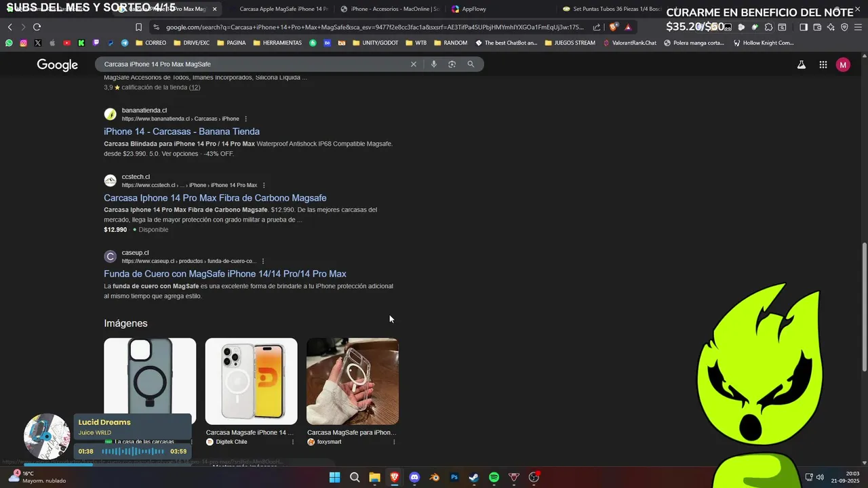Open Windows Start menu
This screenshot has width=868, height=488.
tap(334, 477)
